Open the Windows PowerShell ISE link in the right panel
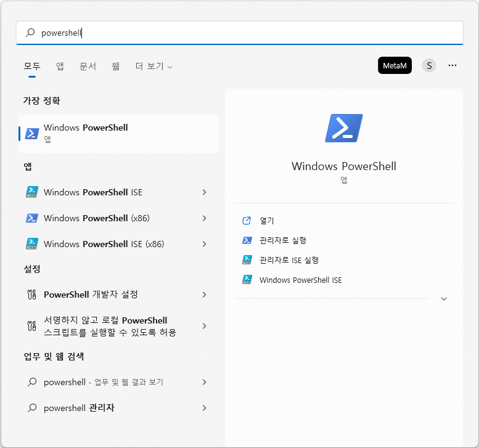The image size is (479, 448). 300,280
